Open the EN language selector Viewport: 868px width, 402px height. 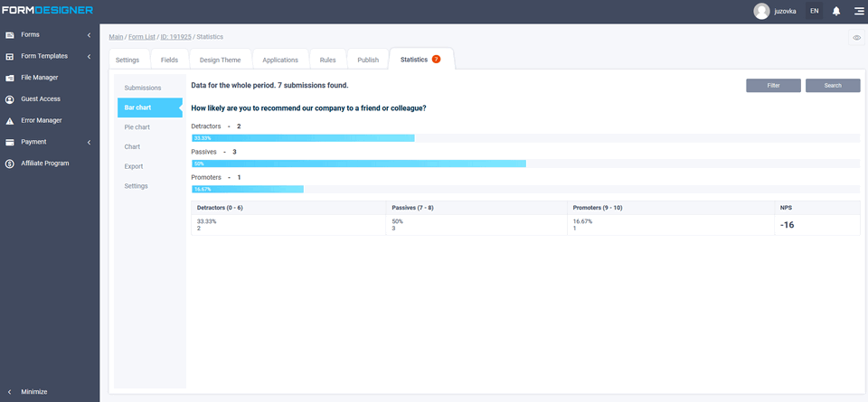pos(814,11)
